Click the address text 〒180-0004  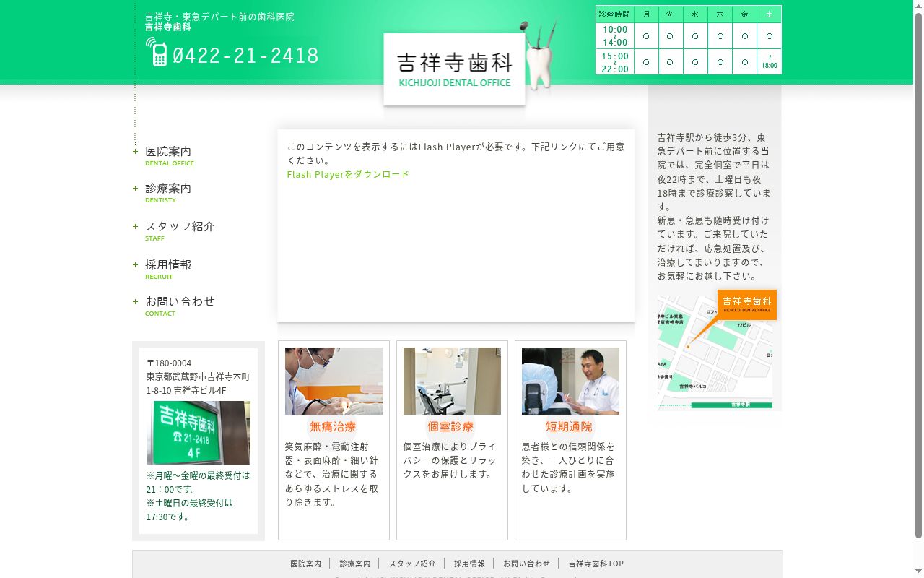click(x=169, y=363)
